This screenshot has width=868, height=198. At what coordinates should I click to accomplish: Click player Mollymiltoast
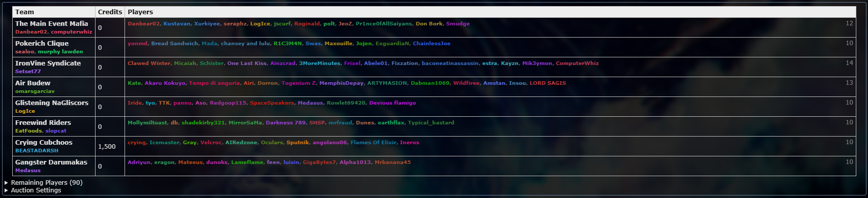tap(147, 123)
